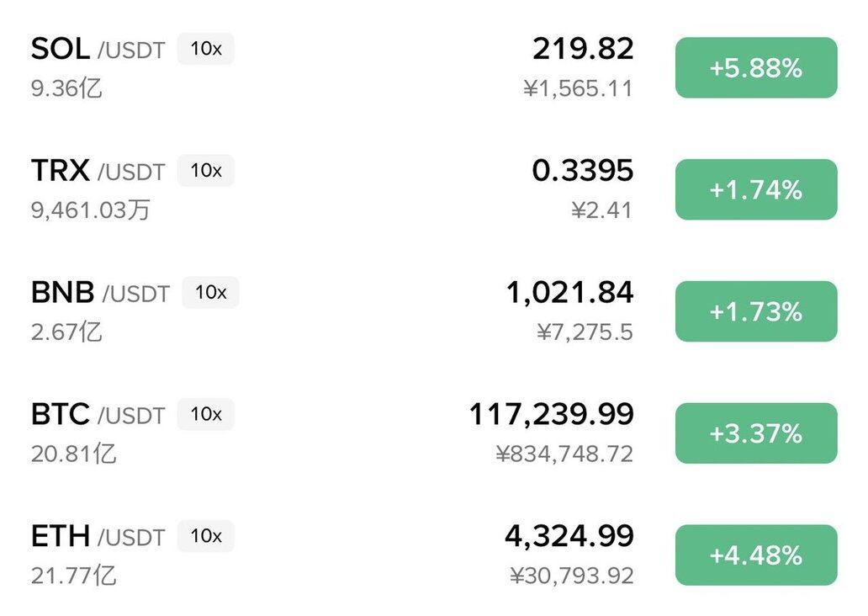Viewport: 868px width, 616px height.
Task: Tap the 10x leverage badge beside ETH
Action: (206, 536)
